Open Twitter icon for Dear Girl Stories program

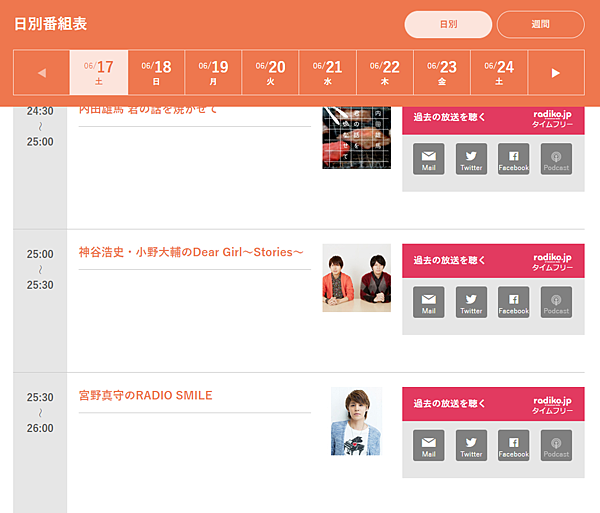pos(471,302)
